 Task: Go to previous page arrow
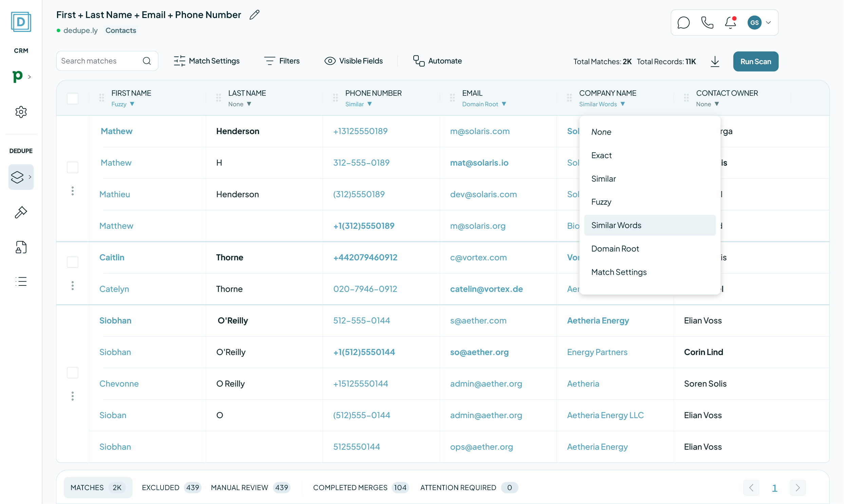pos(751,488)
